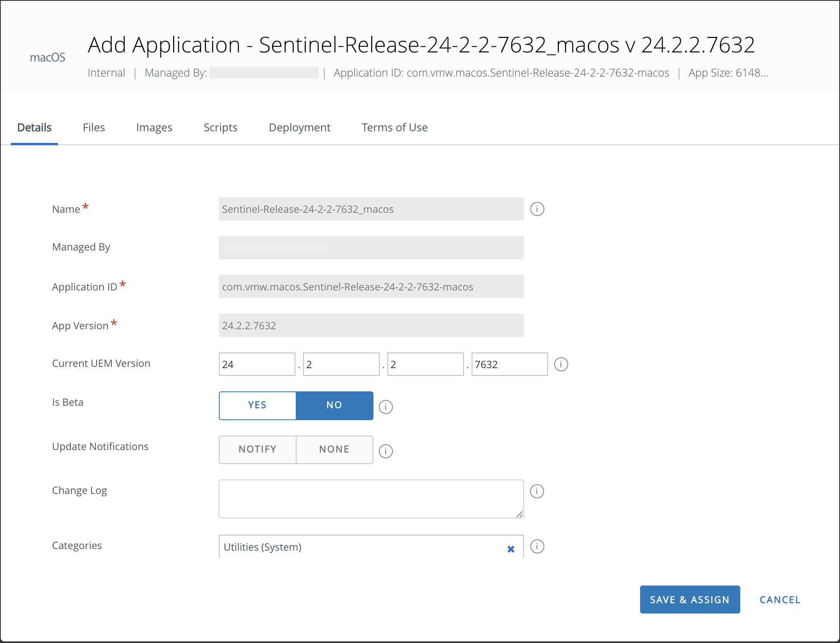Click the Application ID field
The image size is (840, 643).
[371, 287]
